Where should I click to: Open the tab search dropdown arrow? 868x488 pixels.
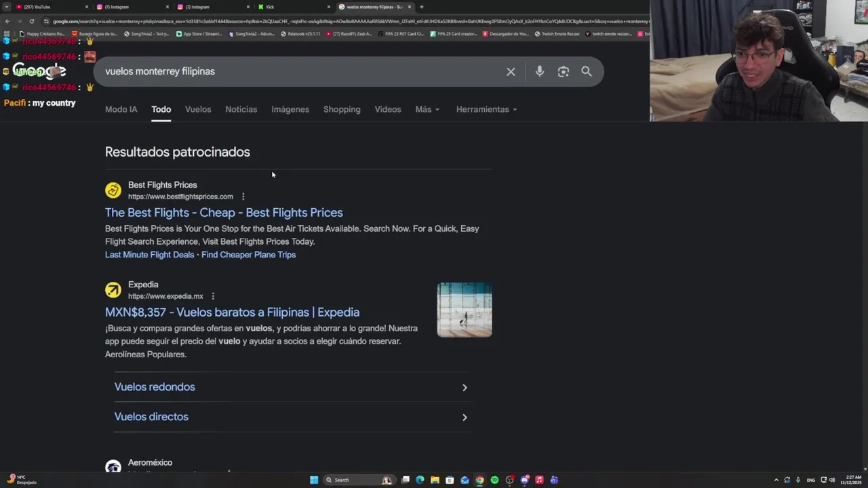(x=7, y=7)
